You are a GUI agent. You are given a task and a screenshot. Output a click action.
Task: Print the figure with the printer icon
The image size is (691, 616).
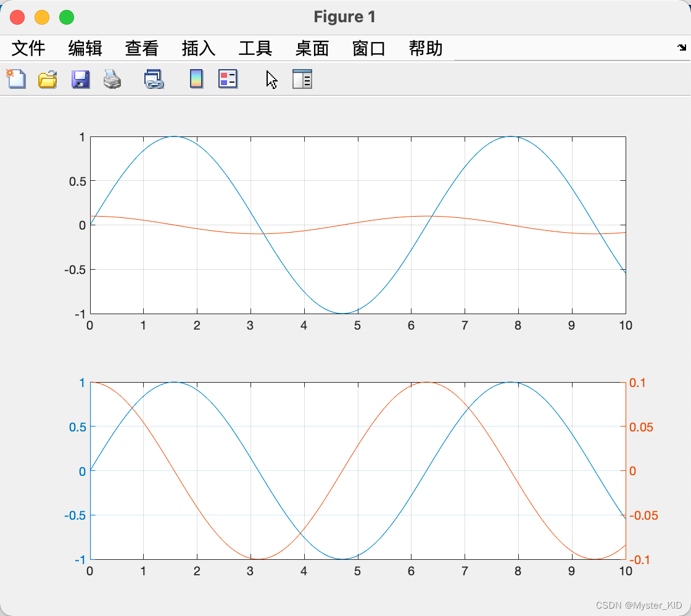tap(112, 79)
